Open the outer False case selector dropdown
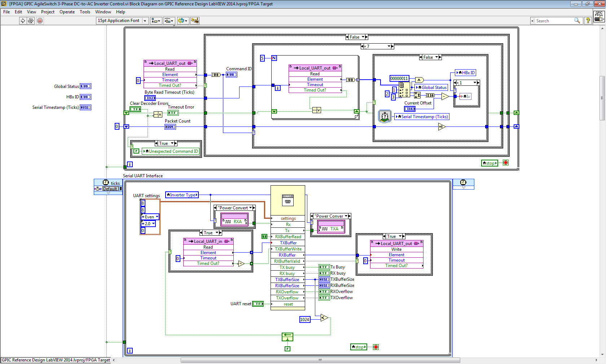This screenshot has width=606, height=364. (363, 37)
